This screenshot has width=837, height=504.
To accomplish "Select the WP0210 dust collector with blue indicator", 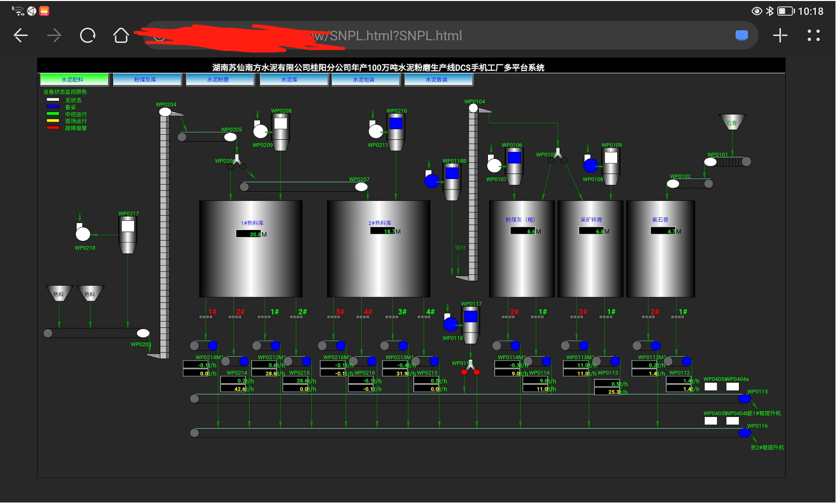I will 396,131.
